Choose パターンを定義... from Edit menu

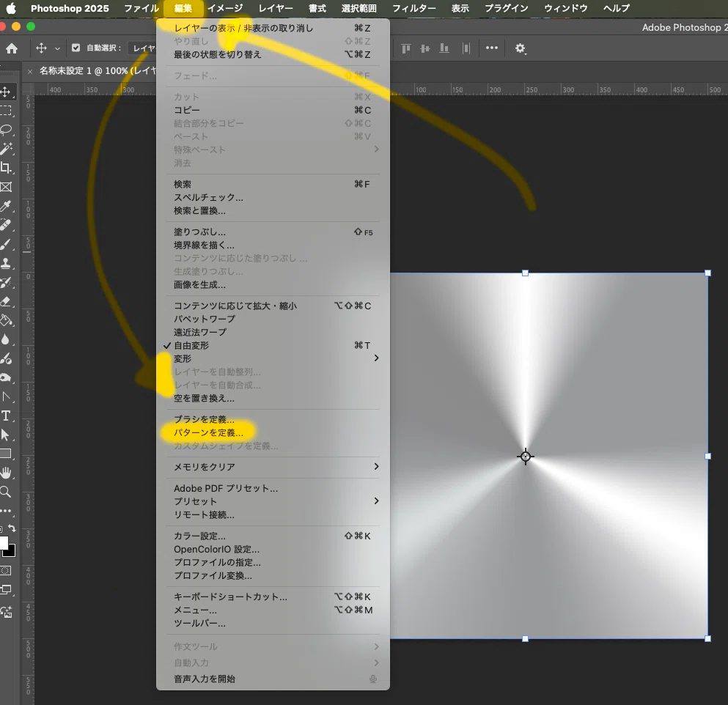coord(273,432)
